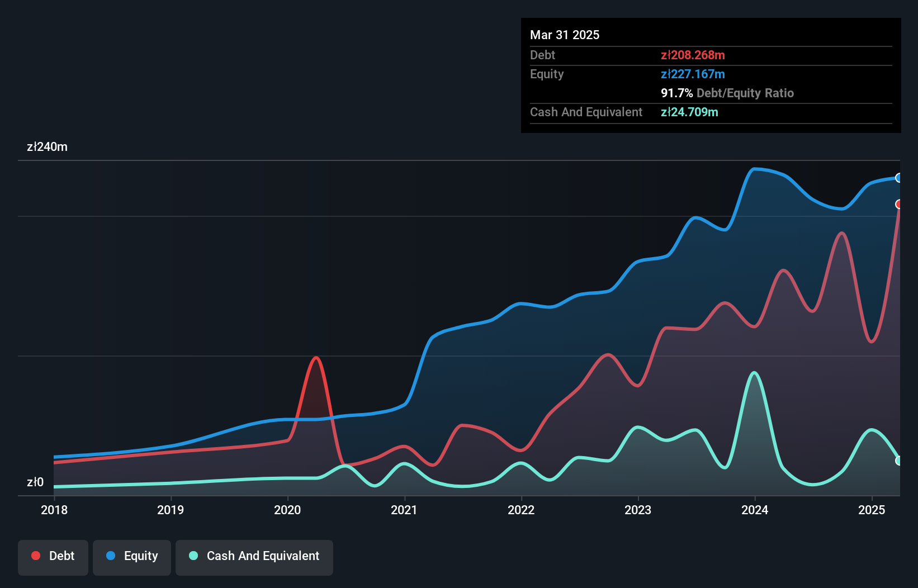This screenshot has height=588, width=918.
Task: Select the red Debt endpoint marker on the chart
Action: tap(900, 205)
